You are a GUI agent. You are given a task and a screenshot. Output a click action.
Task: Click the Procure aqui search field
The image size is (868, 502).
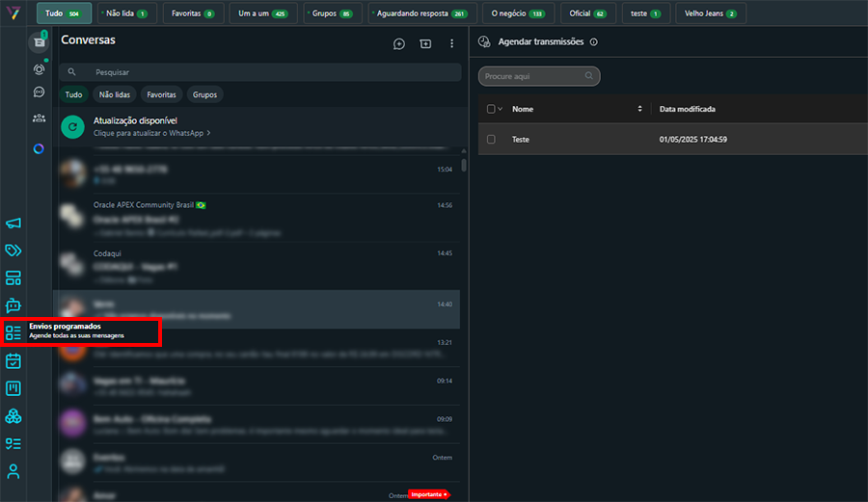[x=539, y=76]
